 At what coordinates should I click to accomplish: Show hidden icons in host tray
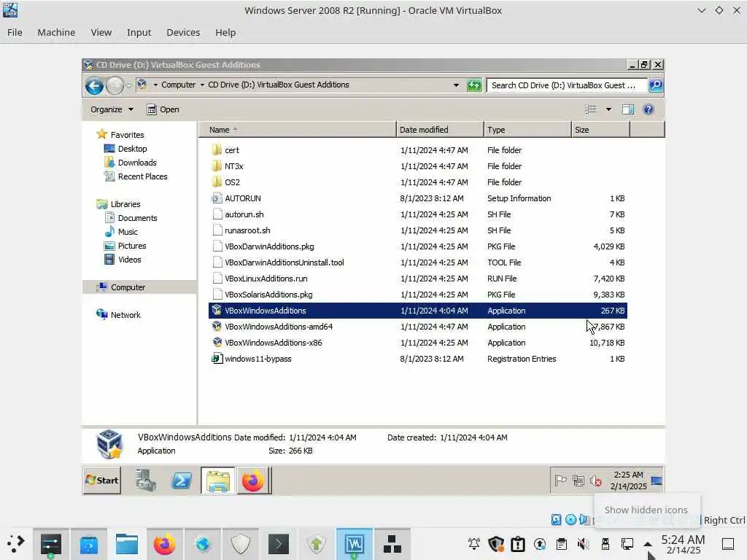tap(648, 543)
